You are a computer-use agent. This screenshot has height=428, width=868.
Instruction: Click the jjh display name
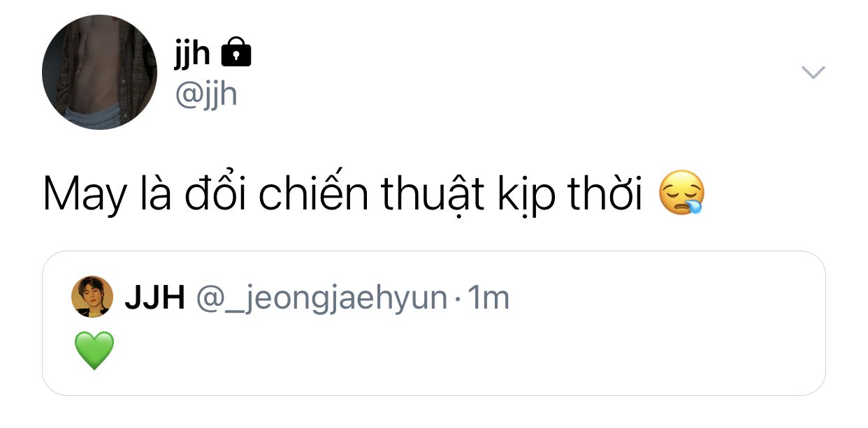[x=192, y=53]
